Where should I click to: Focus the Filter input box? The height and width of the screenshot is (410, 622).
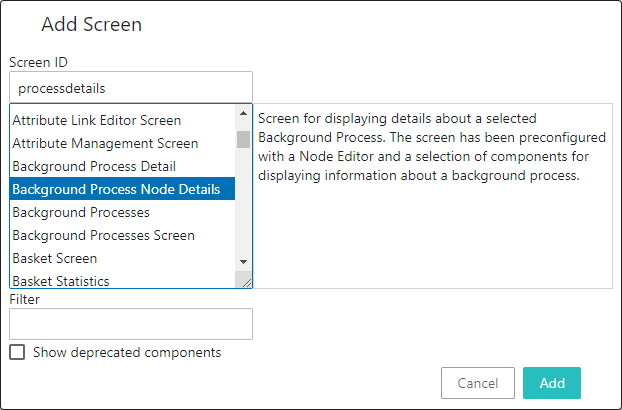pyautogui.click(x=130, y=324)
